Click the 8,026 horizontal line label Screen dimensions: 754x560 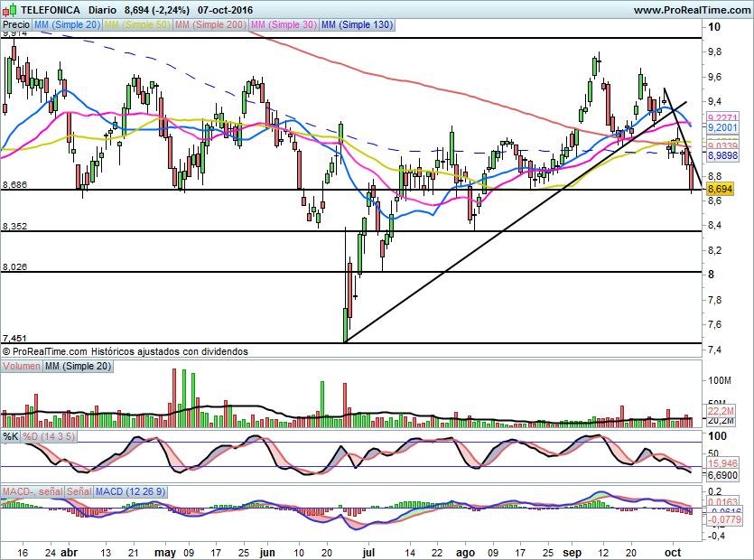[x=15, y=267]
